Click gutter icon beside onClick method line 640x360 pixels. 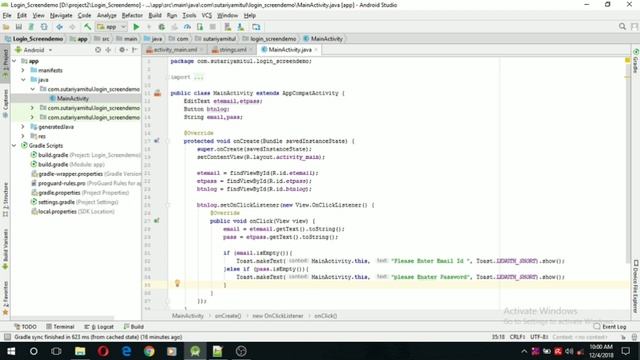(157, 221)
